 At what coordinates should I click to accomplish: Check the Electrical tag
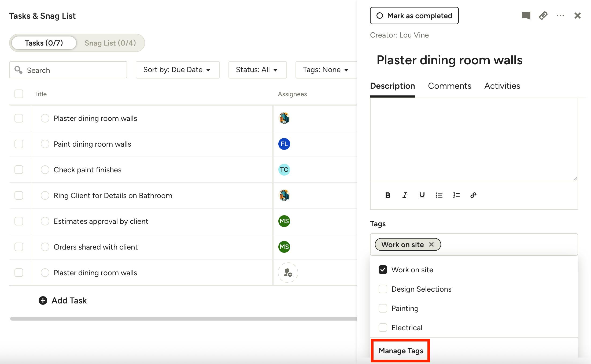point(383,328)
